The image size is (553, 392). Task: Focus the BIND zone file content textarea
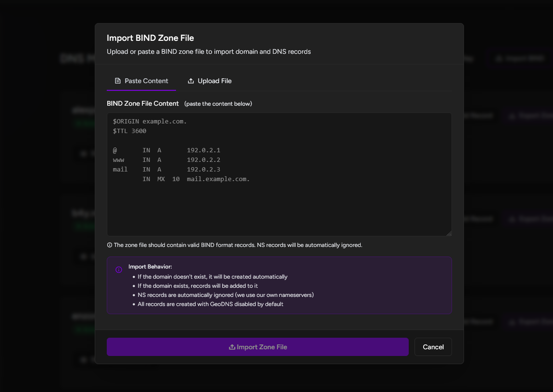(279, 207)
